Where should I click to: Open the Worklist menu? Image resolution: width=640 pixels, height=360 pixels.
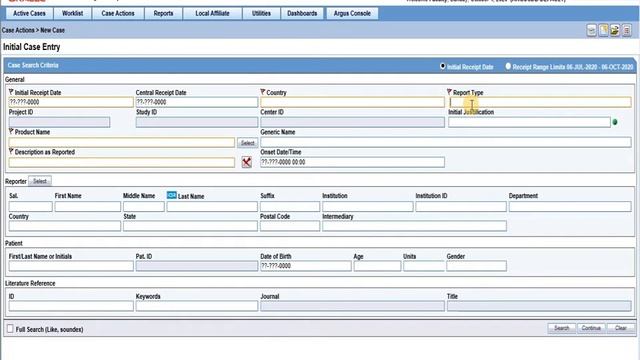click(x=72, y=13)
